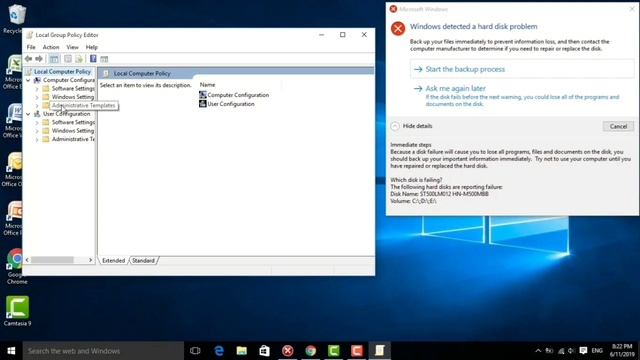
Task: Click the red error icon in taskbar
Action: pos(287,351)
